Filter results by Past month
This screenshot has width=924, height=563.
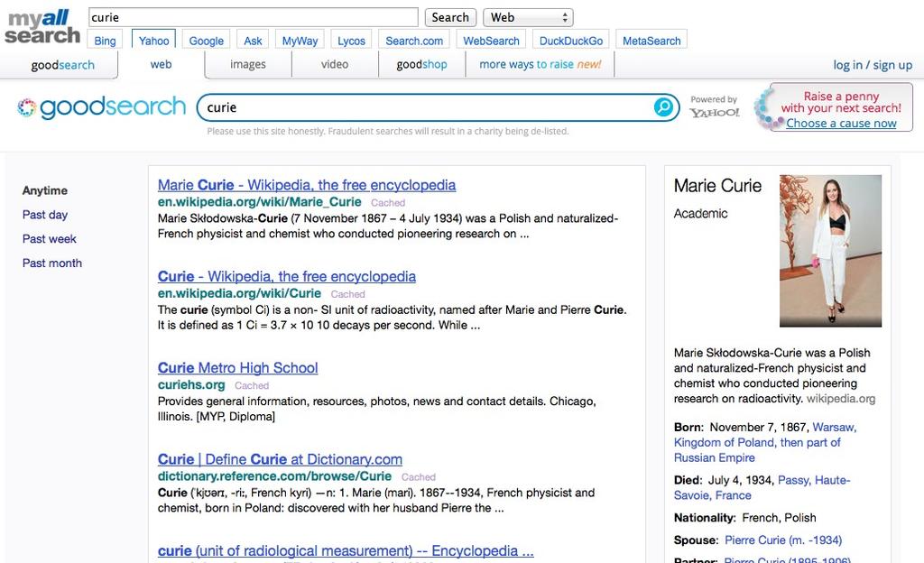coord(51,263)
